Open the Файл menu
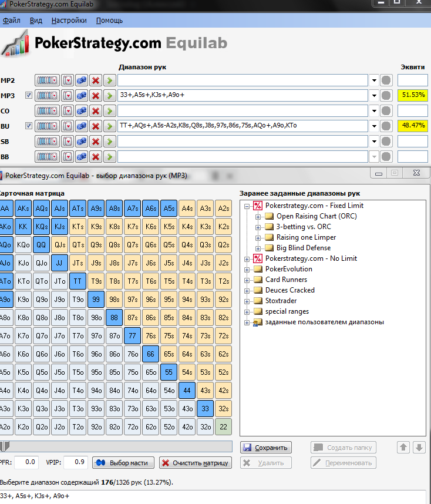Viewport: 431px width, 504px height. click(x=12, y=21)
